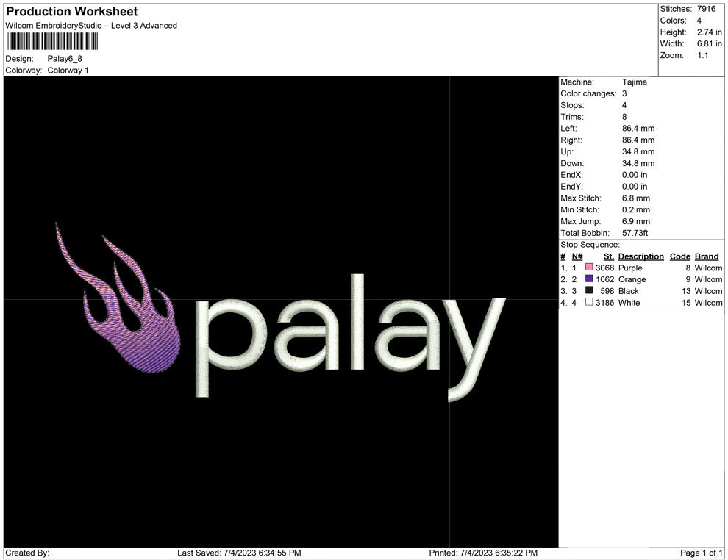This screenshot has width=728, height=560.
Task: Click the stitch count '598' in Black row
Action: 607,291
